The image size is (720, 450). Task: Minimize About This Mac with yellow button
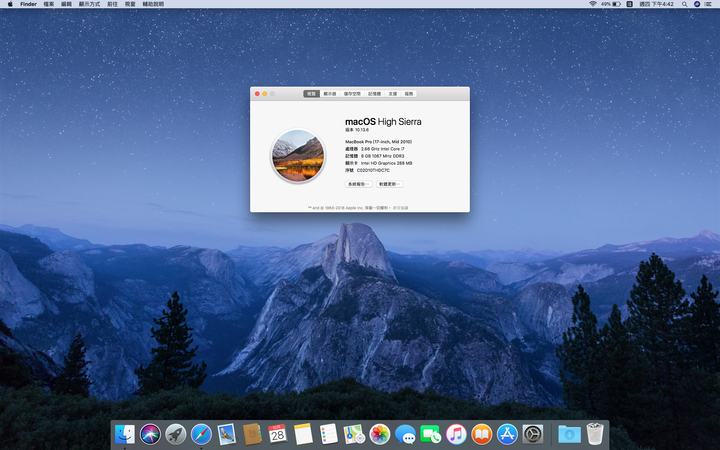click(x=264, y=94)
